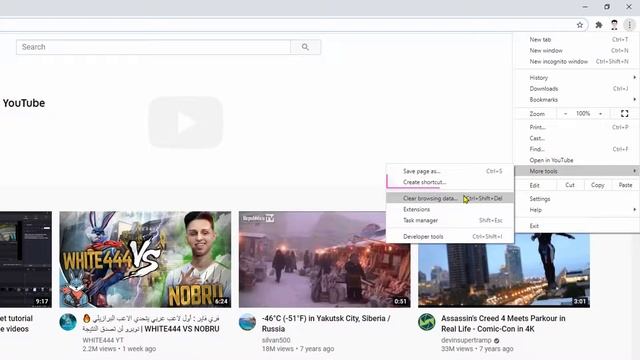Open Assassin's Creed Parkour video thumbnail
The width and height of the screenshot is (640, 360).
(x=504, y=270)
